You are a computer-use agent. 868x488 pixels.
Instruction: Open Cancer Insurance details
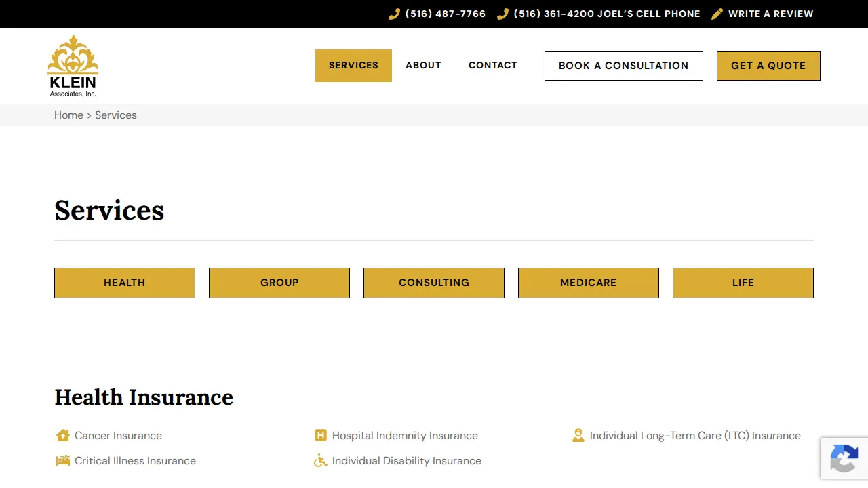pos(118,436)
